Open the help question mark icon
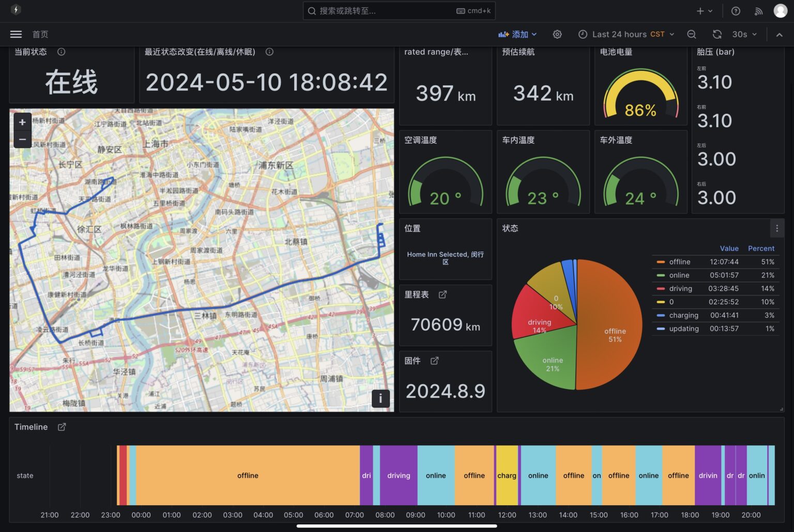Image resolution: width=794 pixels, height=532 pixels. tap(736, 11)
